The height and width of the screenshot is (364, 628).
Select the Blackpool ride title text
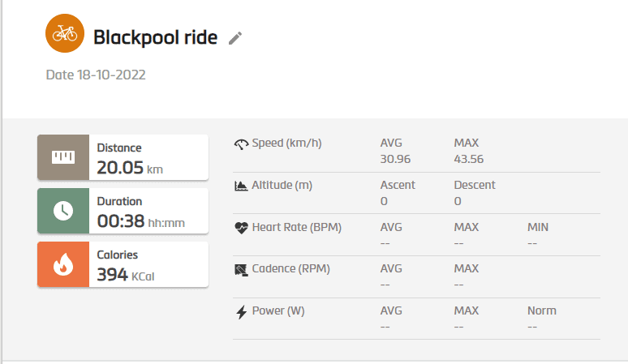pos(155,37)
